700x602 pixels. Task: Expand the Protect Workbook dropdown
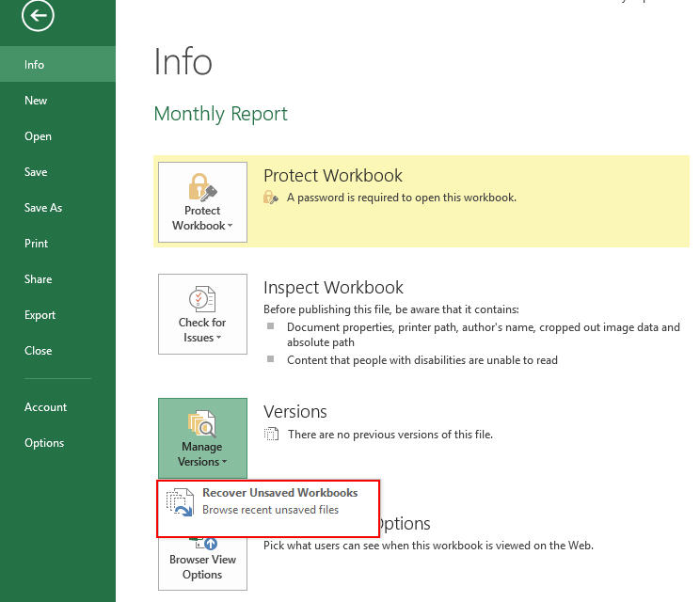click(x=202, y=218)
